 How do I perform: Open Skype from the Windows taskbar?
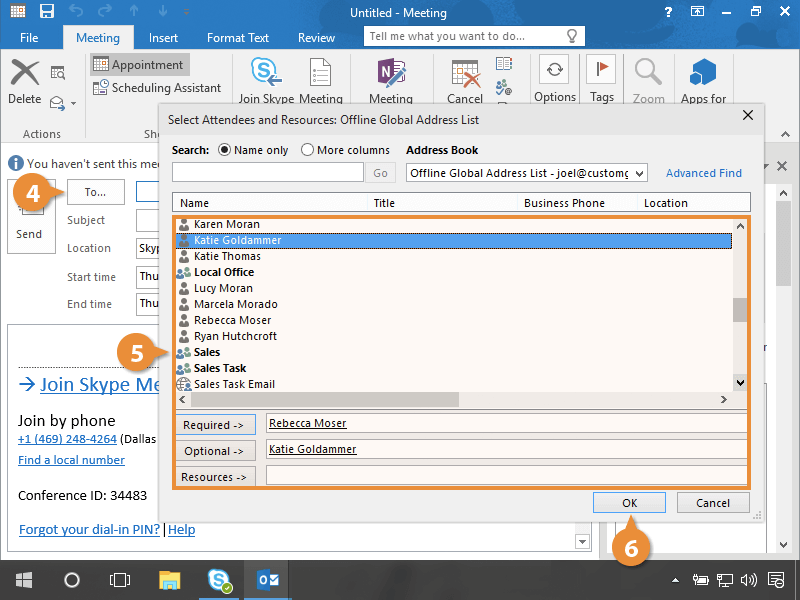pos(219,579)
